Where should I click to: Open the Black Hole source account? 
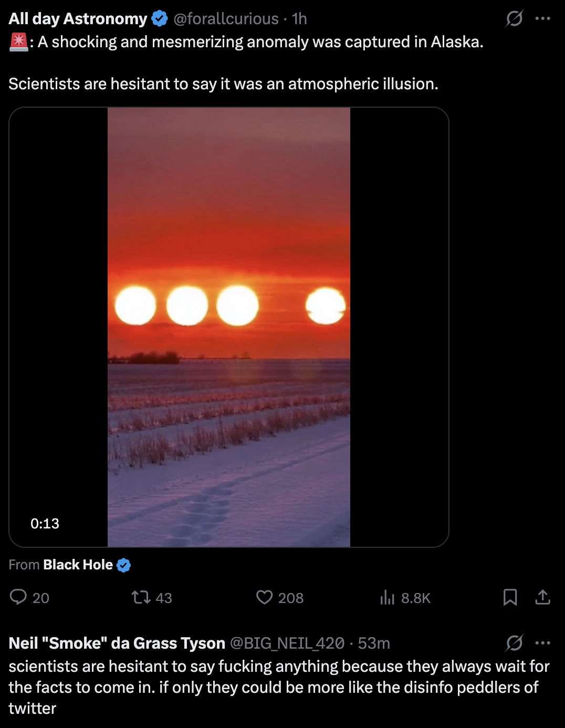coord(78,565)
